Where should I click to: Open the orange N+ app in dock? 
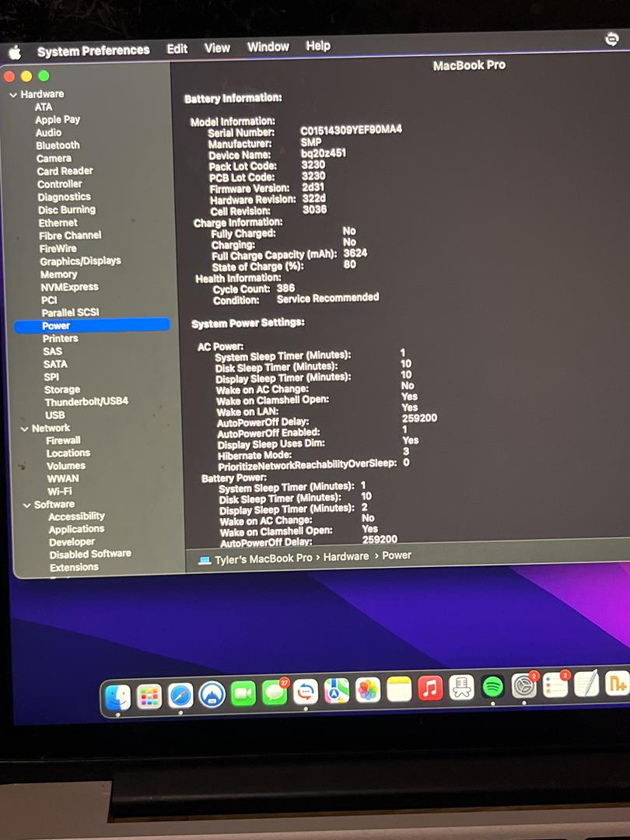(617, 683)
